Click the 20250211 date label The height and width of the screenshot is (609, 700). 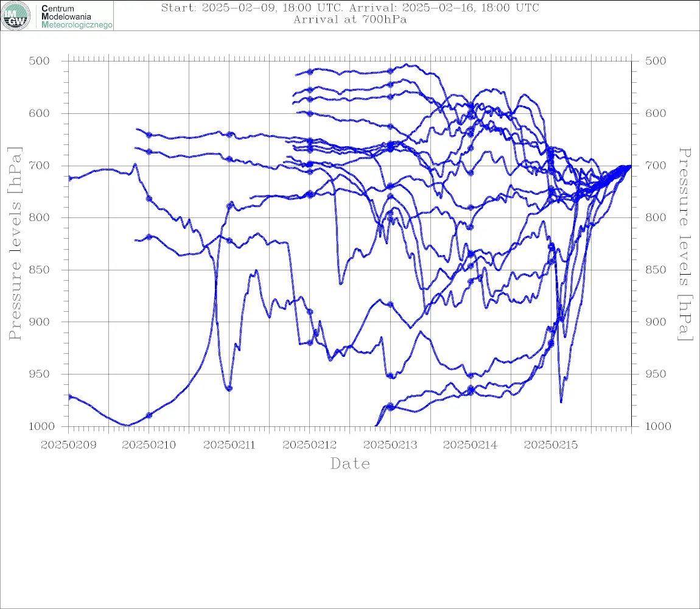pyautogui.click(x=229, y=445)
